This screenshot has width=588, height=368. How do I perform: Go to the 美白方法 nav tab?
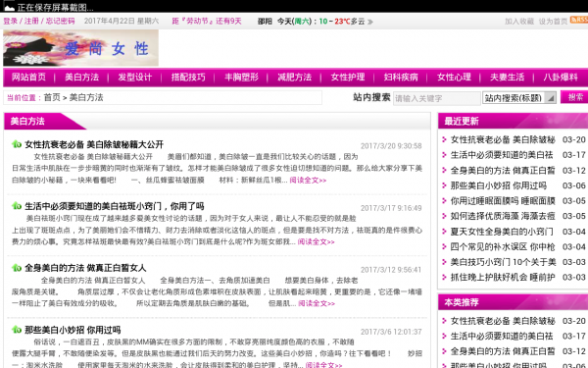pos(81,77)
